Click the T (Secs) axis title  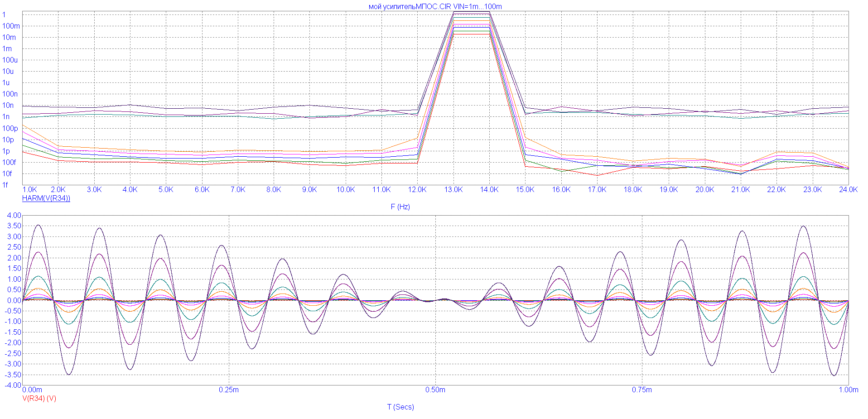[400, 407]
